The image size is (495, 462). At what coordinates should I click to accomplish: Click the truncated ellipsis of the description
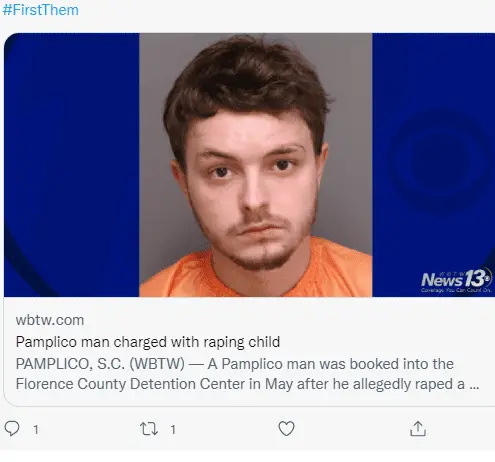(474, 385)
